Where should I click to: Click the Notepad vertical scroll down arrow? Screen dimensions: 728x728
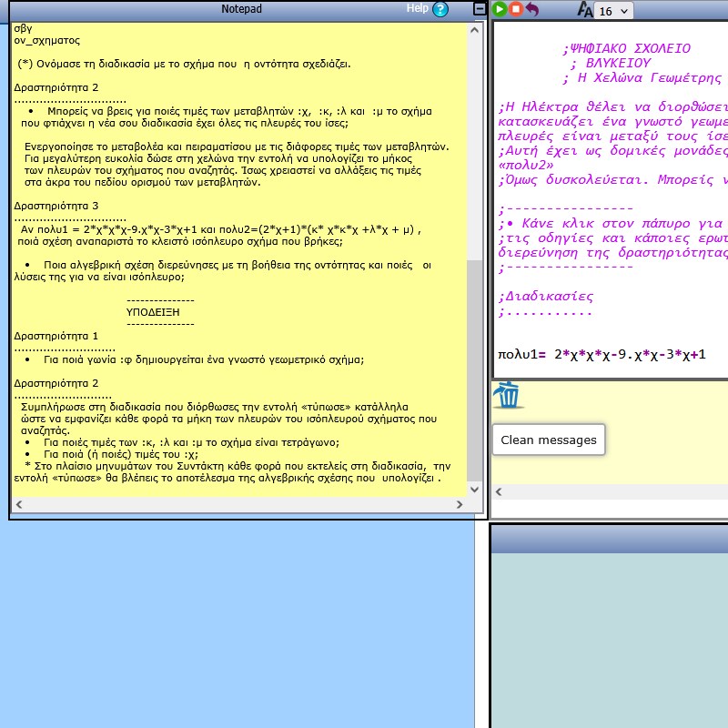click(x=474, y=489)
